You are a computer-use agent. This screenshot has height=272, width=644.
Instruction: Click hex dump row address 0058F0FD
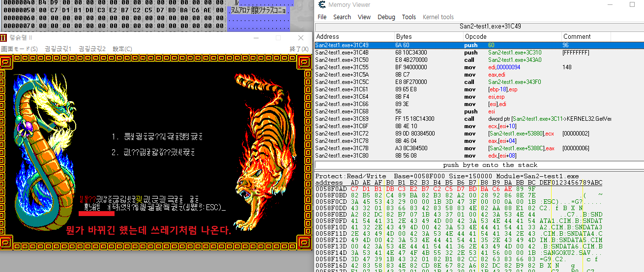(330, 220)
